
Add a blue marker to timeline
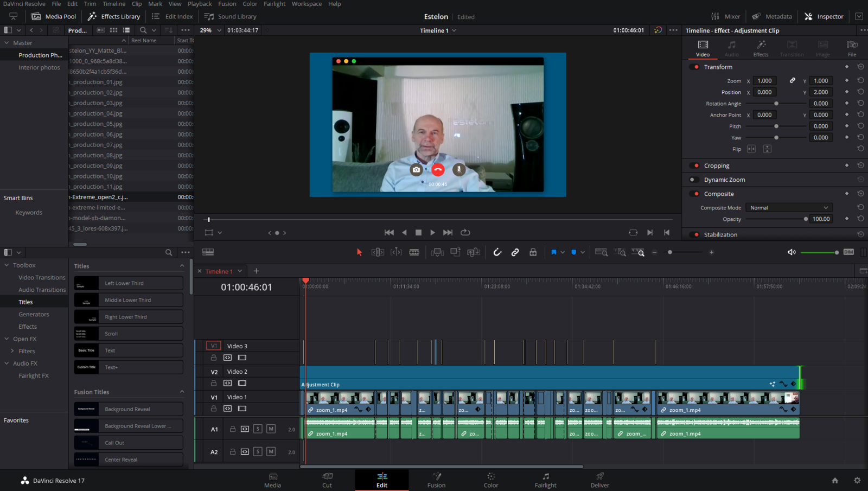[x=574, y=252]
